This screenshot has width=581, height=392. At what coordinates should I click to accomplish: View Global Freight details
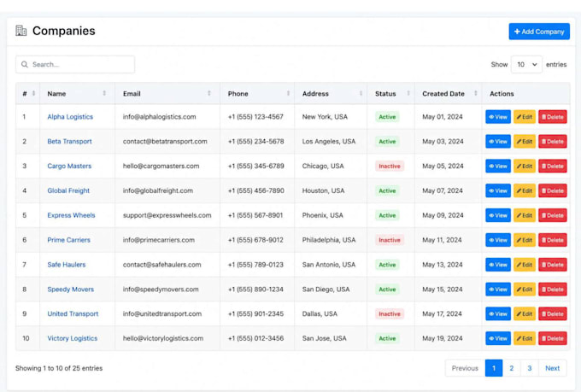[498, 190]
